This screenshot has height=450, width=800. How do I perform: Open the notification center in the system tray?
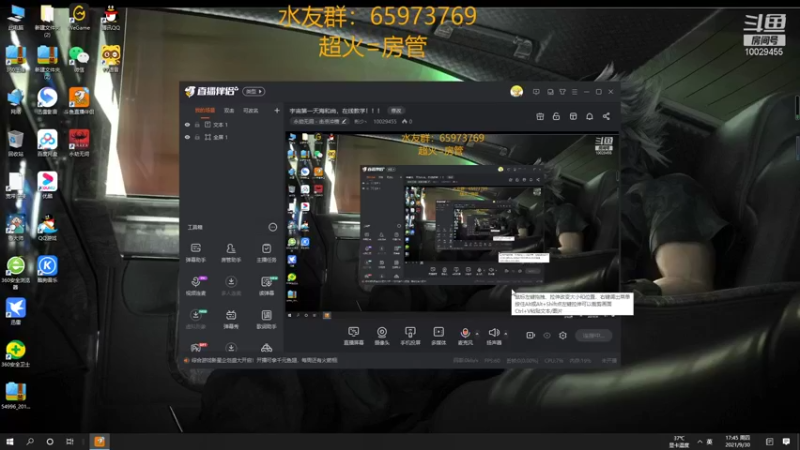coord(786,441)
